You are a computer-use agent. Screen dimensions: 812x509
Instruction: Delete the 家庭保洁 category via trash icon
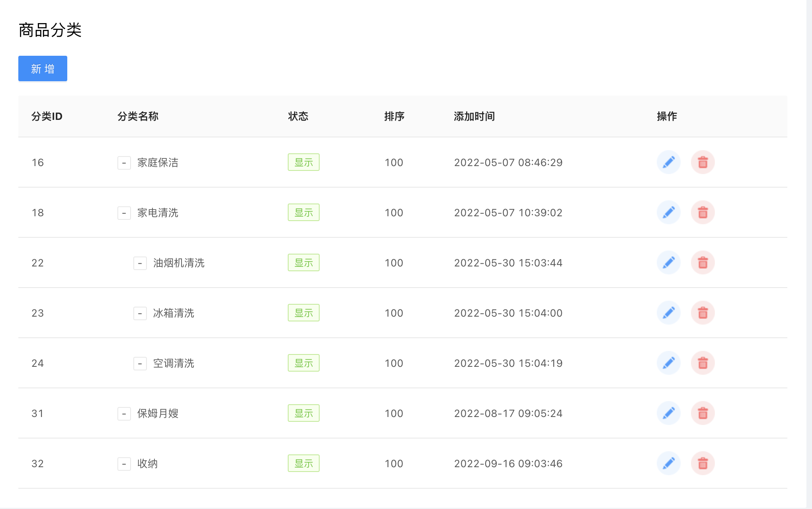(703, 162)
